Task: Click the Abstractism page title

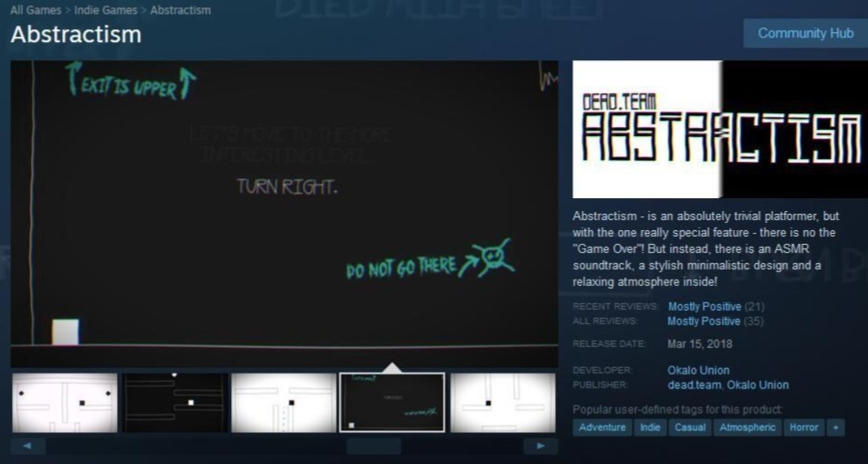Action: pyautogui.click(x=76, y=35)
